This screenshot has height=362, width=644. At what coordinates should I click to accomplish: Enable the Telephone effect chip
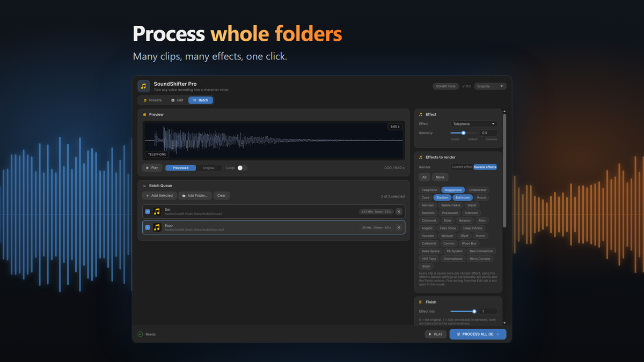pyautogui.click(x=429, y=190)
